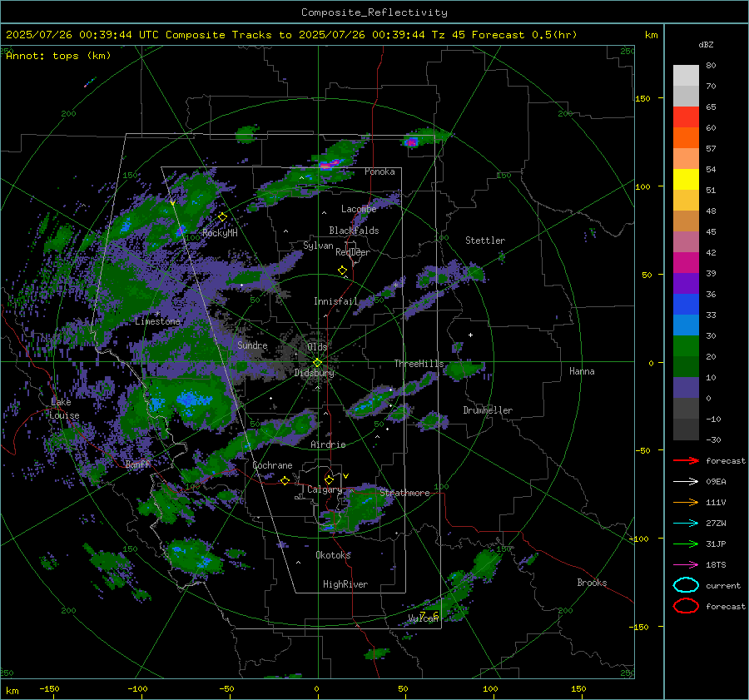Screen dimensions: 749x700
Task: Click the magenta 39–42 dBZ legend swatch
Action: (x=686, y=263)
